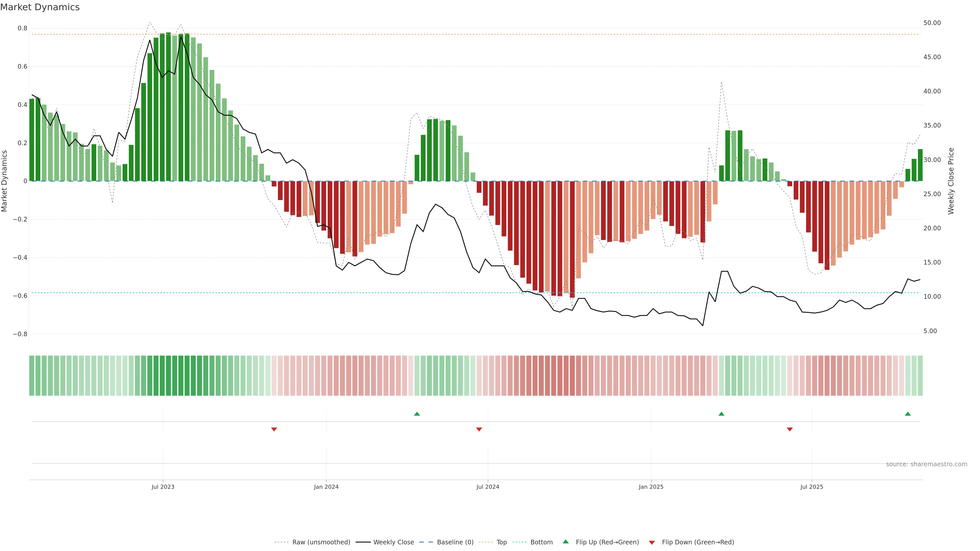This screenshot has width=980, height=551.
Task: Click the Flip Down marker before Jul 2025
Action: coord(789,429)
